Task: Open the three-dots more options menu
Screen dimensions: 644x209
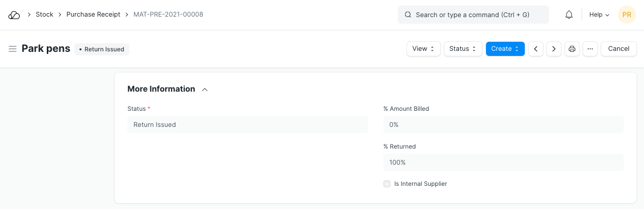Action: click(590, 49)
